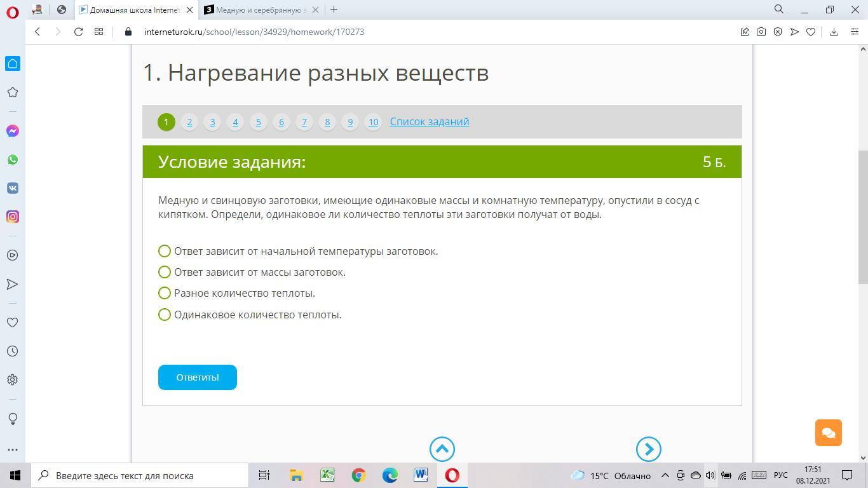
Task: Open Windows Start menu
Action: click(15, 475)
